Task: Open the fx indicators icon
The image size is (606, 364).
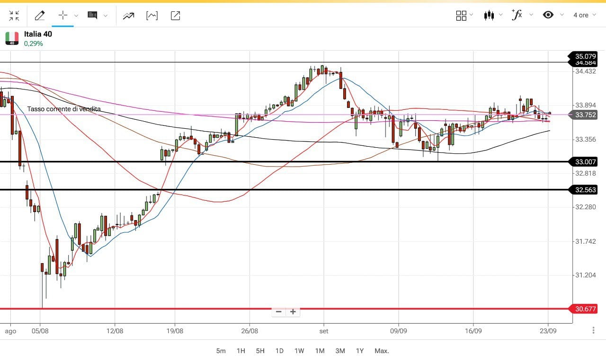Action: tap(517, 15)
